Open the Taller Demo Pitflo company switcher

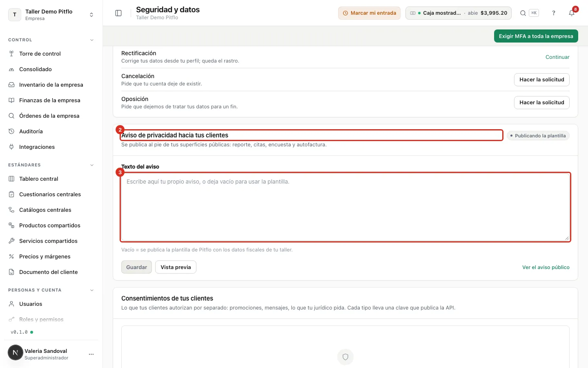pyautogui.click(x=51, y=15)
